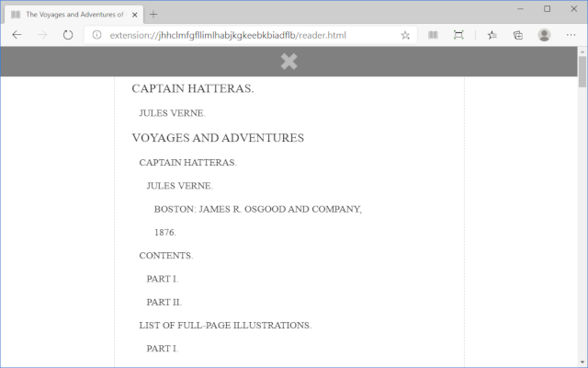The image size is (588, 368).
Task: Open the BOSTON: JAMES R. OSGOOD AND COMPANY entry
Action: 258,209
